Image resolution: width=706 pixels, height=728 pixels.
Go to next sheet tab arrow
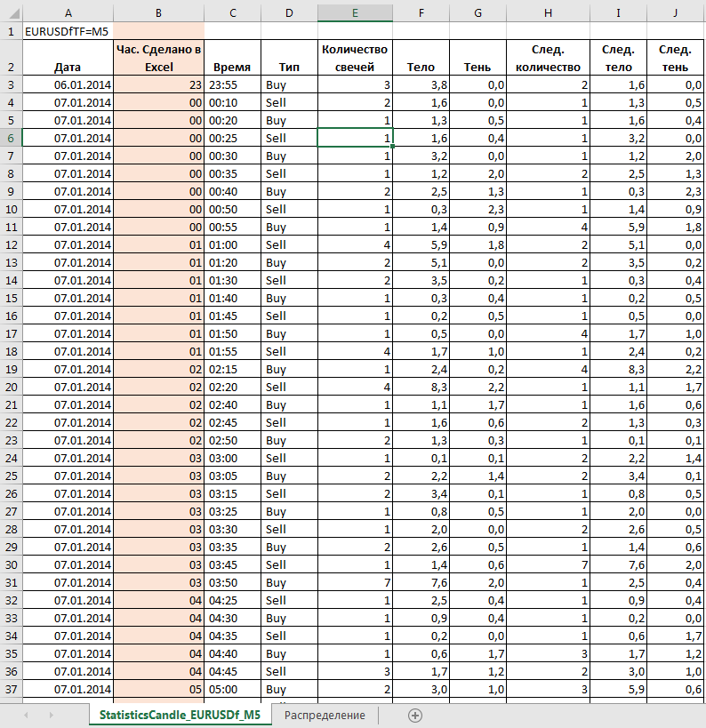pos(51,716)
